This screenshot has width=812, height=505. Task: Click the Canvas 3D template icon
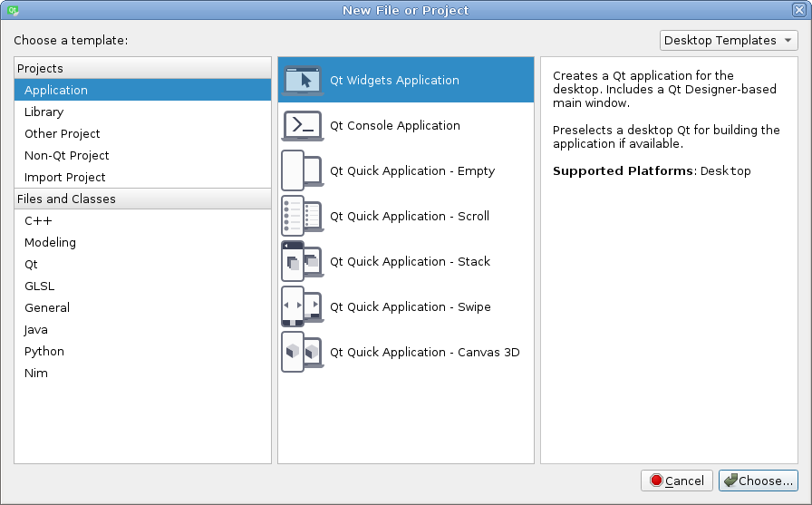tap(302, 353)
